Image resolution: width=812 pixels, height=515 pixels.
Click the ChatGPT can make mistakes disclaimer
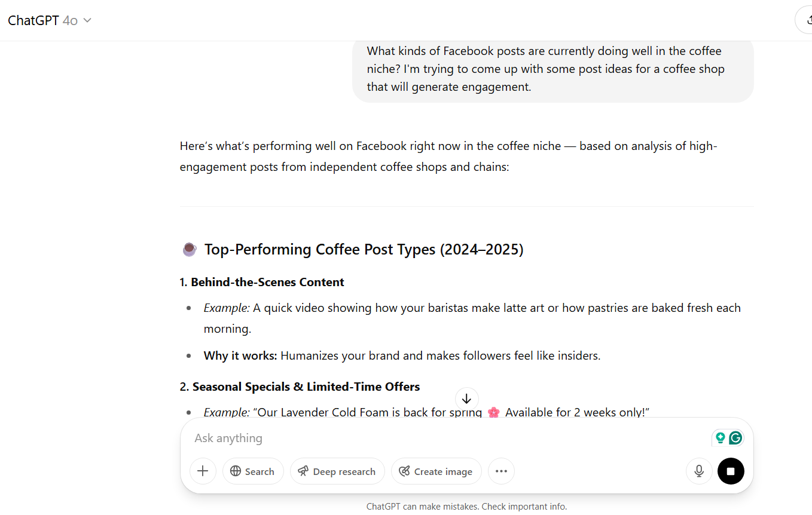466,507
